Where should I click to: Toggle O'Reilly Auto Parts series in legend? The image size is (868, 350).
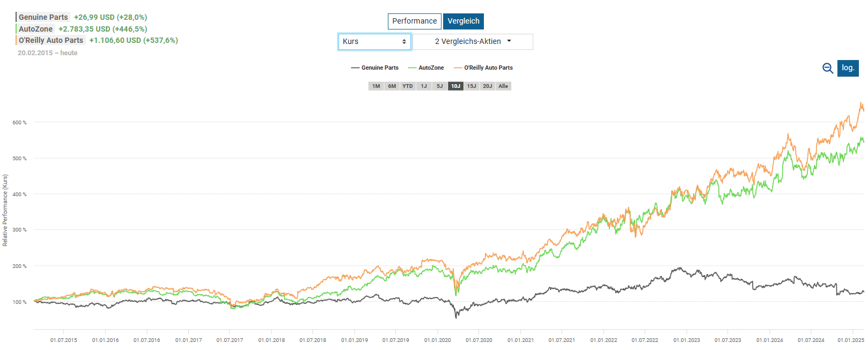point(483,68)
